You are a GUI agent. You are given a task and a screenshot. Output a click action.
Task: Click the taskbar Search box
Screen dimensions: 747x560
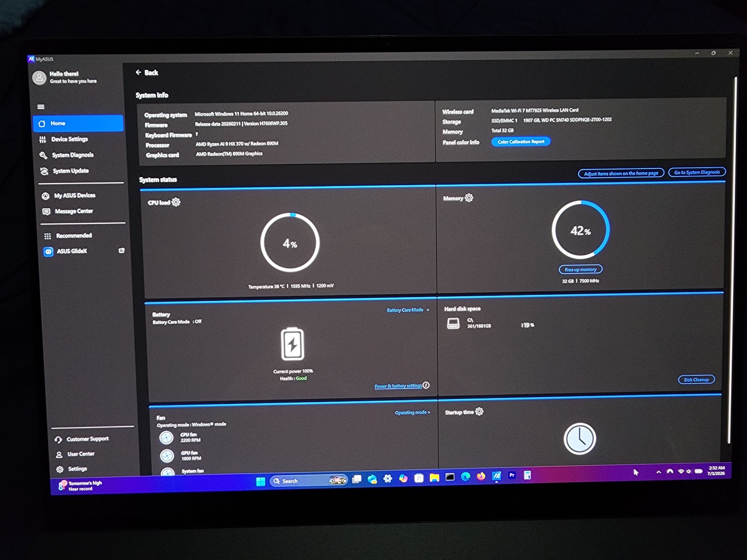click(309, 481)
